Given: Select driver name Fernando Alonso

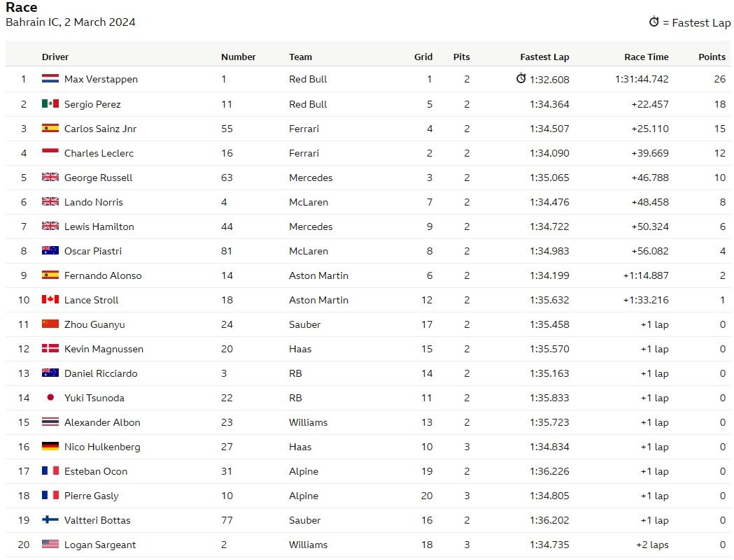Looking at the screenshot, I should tap(103, 275).
